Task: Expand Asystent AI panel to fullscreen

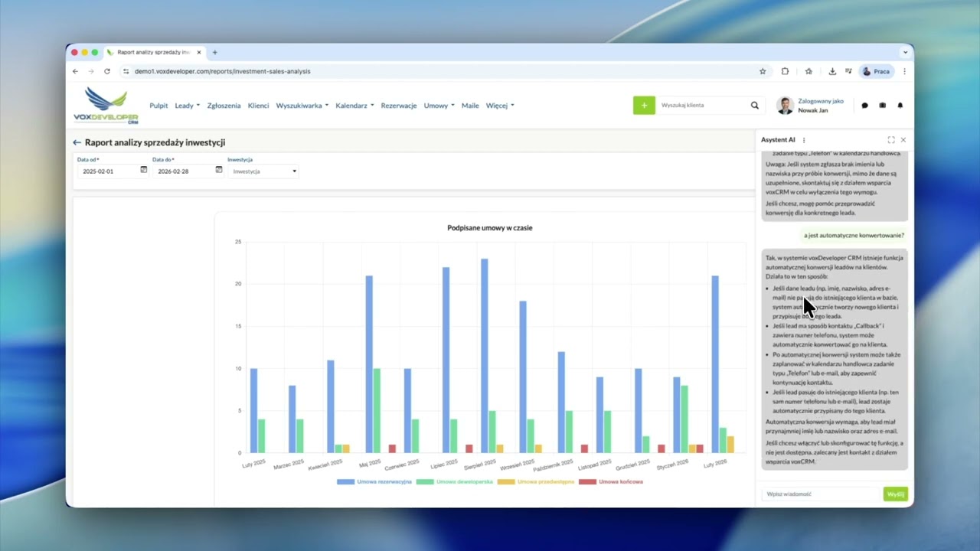Action: 891,140
